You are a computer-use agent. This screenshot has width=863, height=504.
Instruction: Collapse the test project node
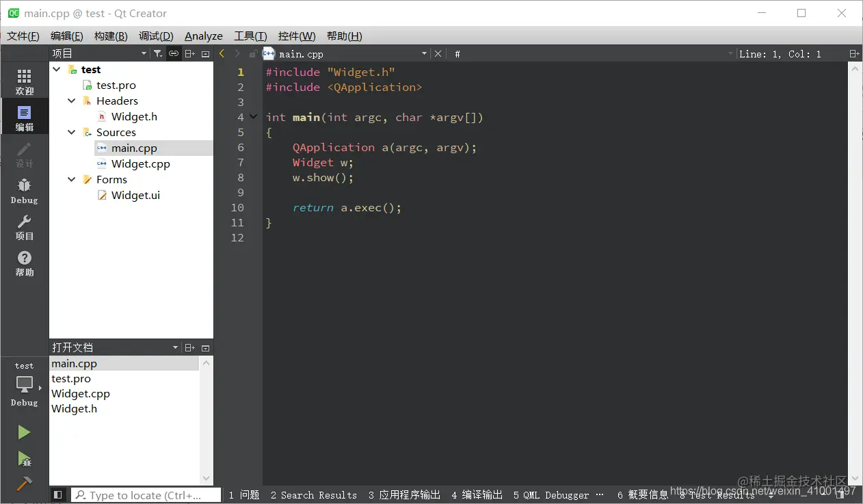coord(57,70)
